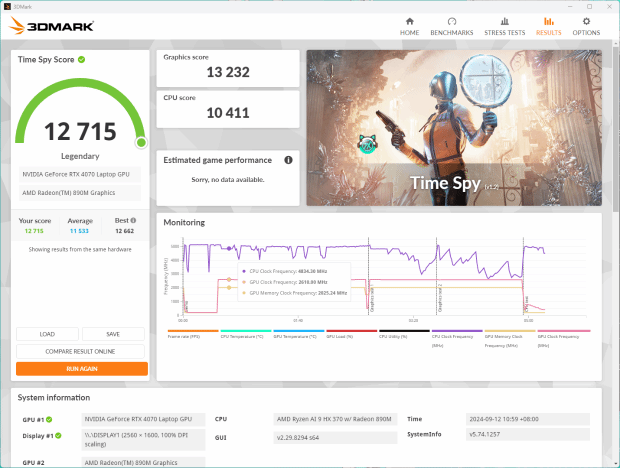Click the Display #1 green check icon
Image resolution: width=620 pixels, height=468 pixels.
[58, 436]
